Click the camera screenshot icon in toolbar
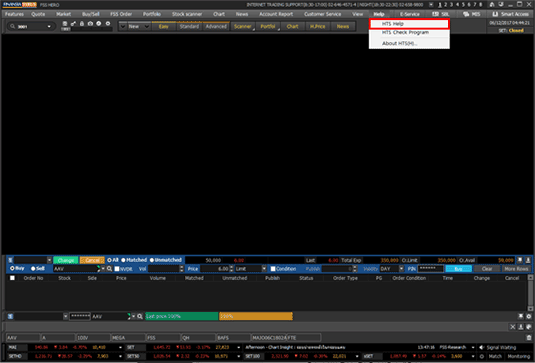The width and height of the screenshot is (535, 363). pyautogui.click(x=90, y=24)
